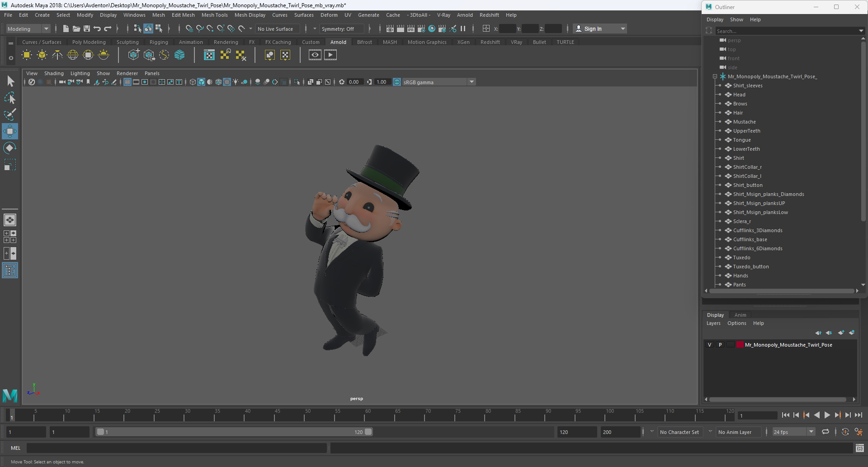Click the shelf settings gear icon
This screenshot has height=467, width=868.
[11, 58]
